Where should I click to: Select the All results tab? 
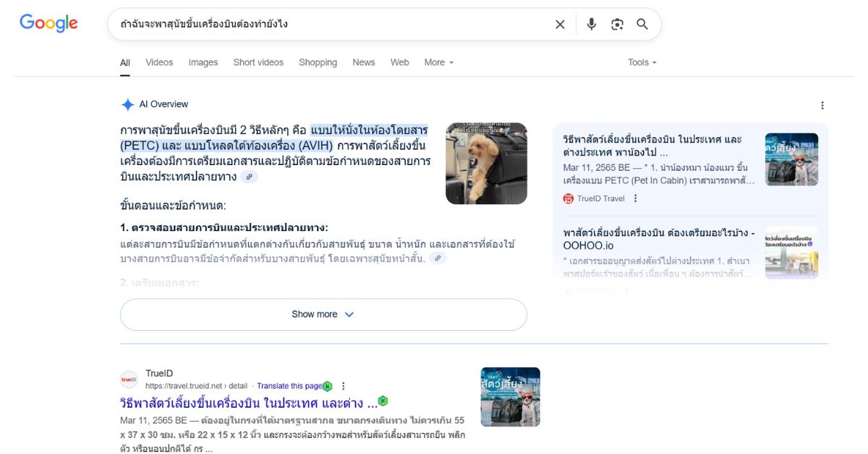(x=125, y=62)
